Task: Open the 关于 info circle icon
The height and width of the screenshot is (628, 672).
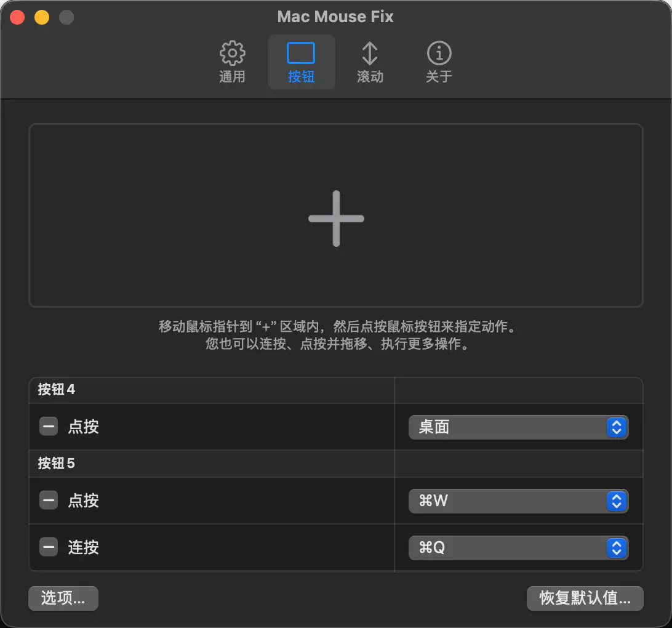Action: point(439,54)
